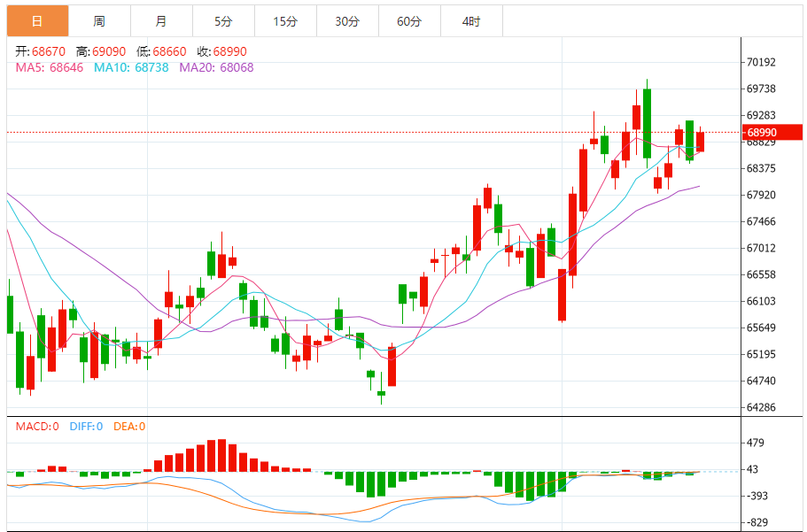Image resolution: width=807 pixels, height=532 pixels.
Task: Switch to the monthly 月 tab
Action: tap(161, 21)
